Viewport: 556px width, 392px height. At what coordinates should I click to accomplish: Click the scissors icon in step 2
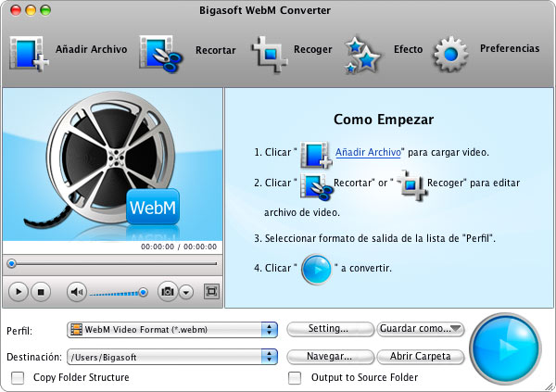click(316, 185)
